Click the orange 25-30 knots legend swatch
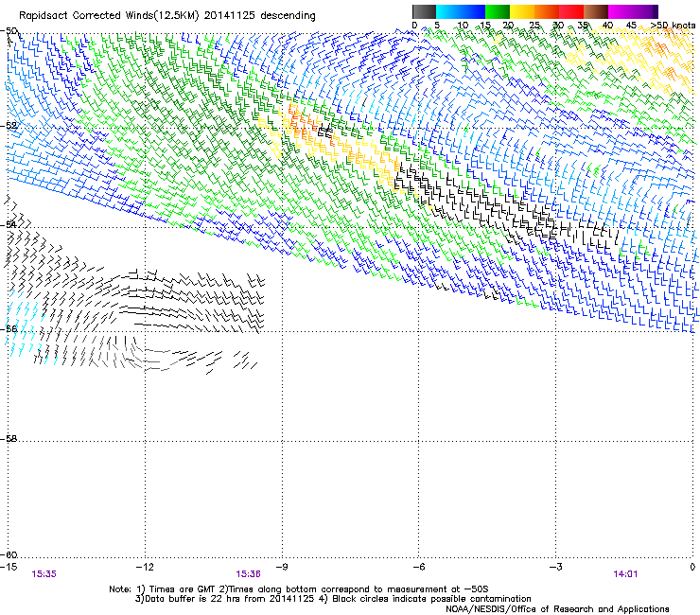 pyautogui.click(x=547, y=11)
